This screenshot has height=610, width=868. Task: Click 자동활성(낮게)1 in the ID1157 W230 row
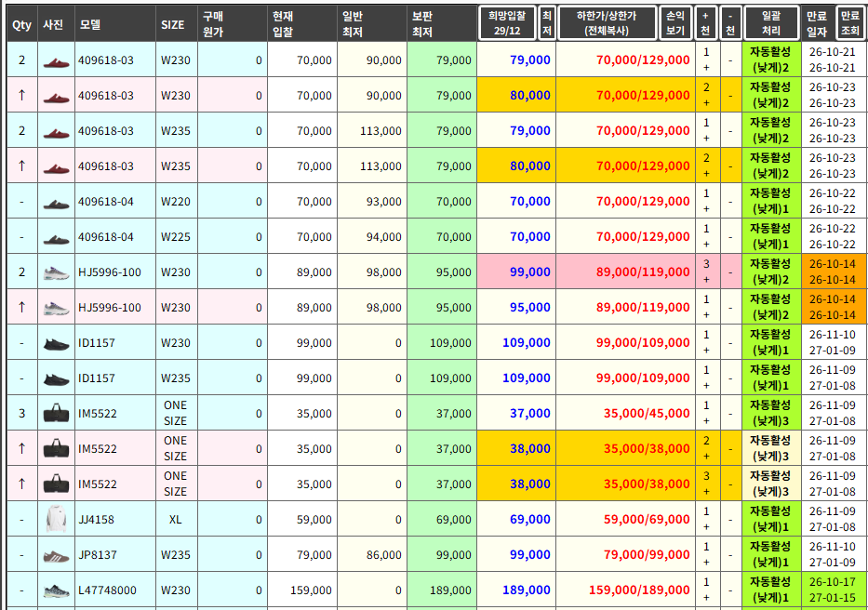pos(770,342)
